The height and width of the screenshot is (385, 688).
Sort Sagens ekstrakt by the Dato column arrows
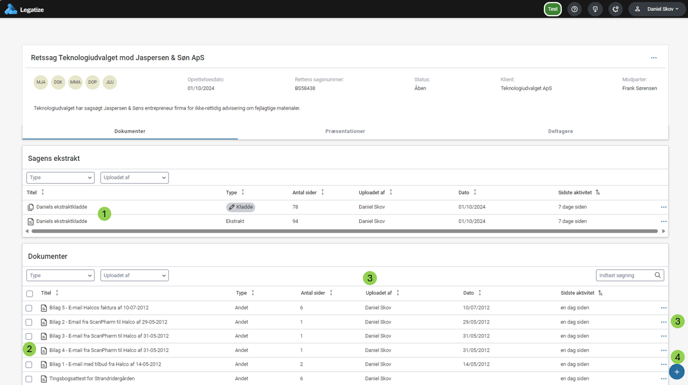click(475, 192)
